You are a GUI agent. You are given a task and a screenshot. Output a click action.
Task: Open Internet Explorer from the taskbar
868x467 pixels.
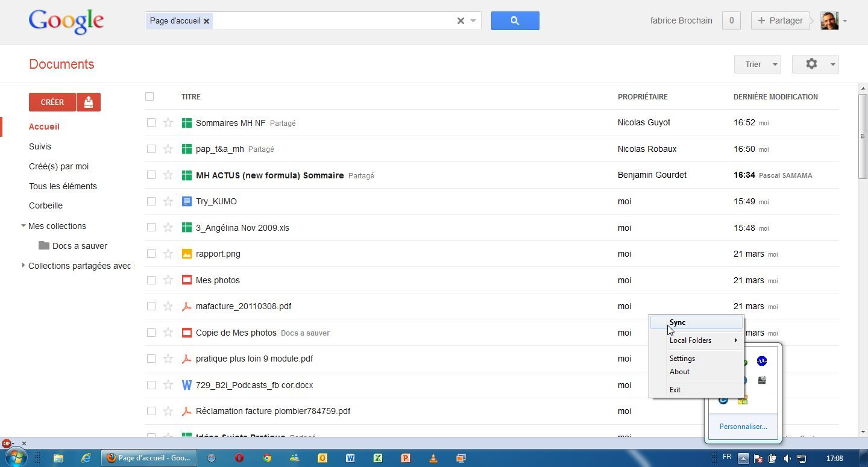[x=86, y=458]
